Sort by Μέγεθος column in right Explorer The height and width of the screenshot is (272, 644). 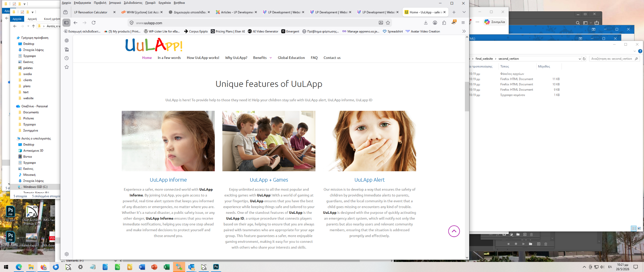click(x=544, y=66)
